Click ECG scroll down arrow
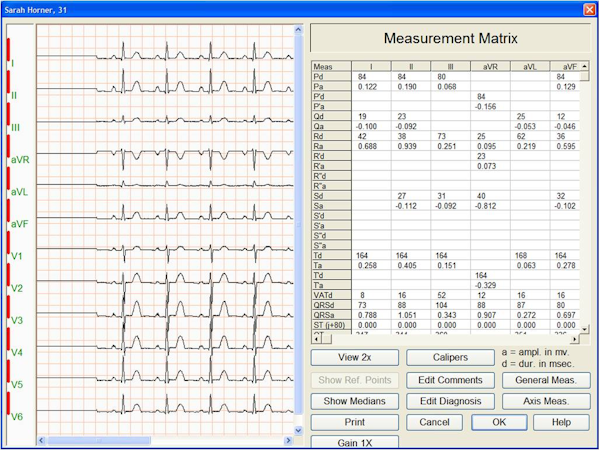Screen dimensions: 599x450 tap(298, 431)
